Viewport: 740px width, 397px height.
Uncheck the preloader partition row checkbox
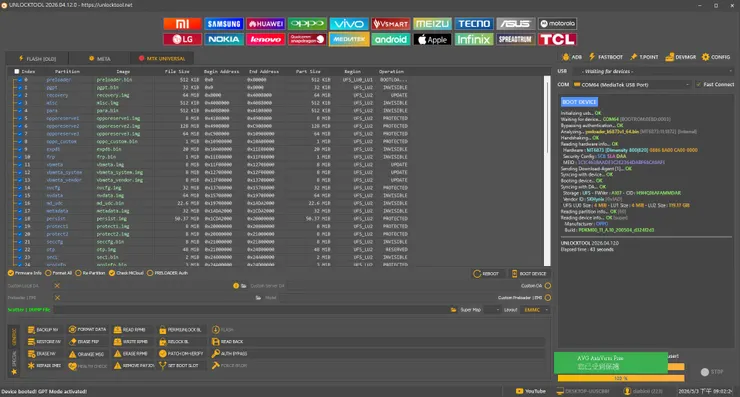pyautogui.click(x=20, y=80)
